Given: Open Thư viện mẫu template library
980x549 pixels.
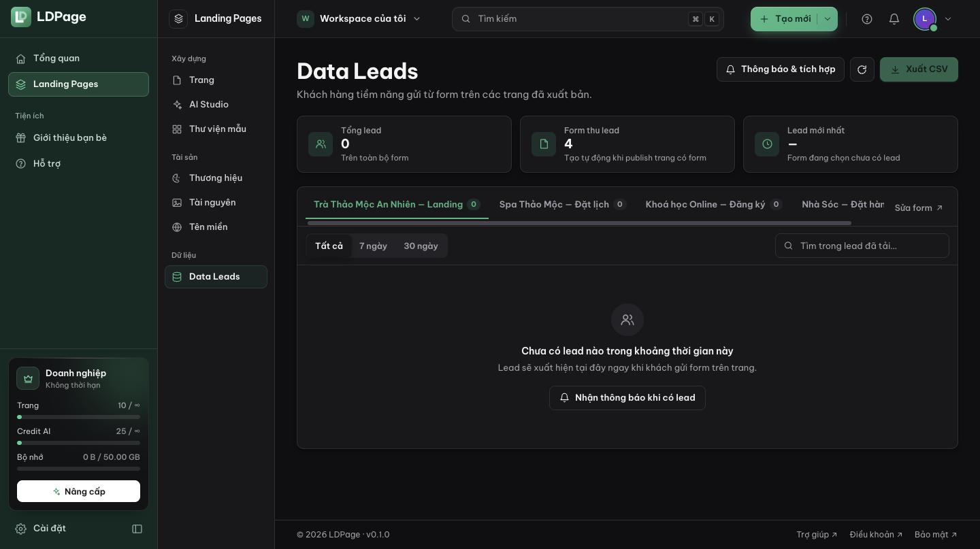Looking at the screenshot, I should click(x=216, y=129).
